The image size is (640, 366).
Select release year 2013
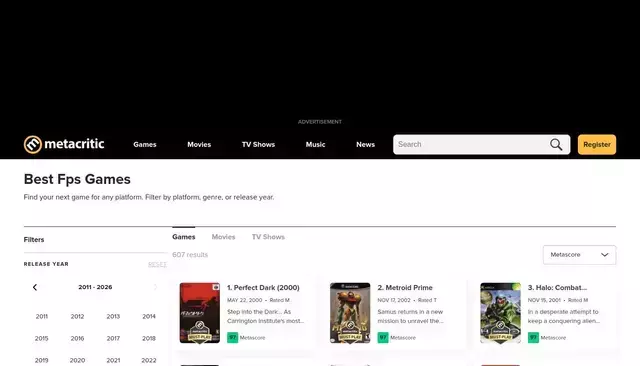click(x=113, y=316)
